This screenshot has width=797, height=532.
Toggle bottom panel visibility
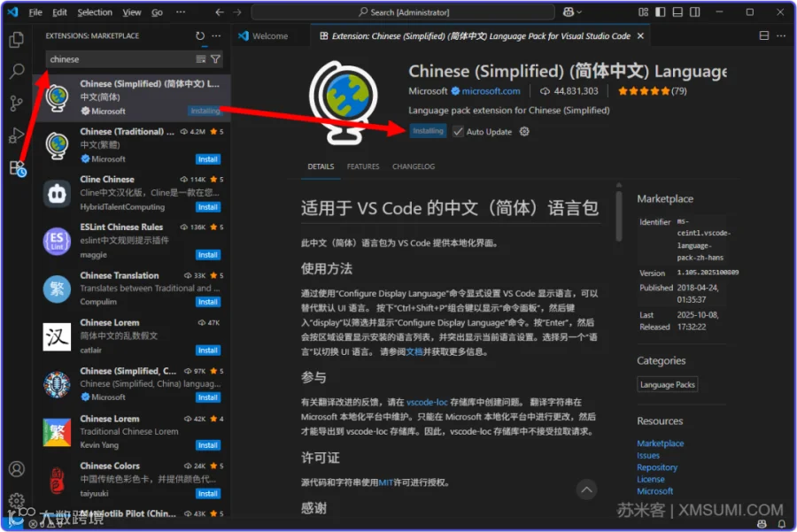coord(677,12)
